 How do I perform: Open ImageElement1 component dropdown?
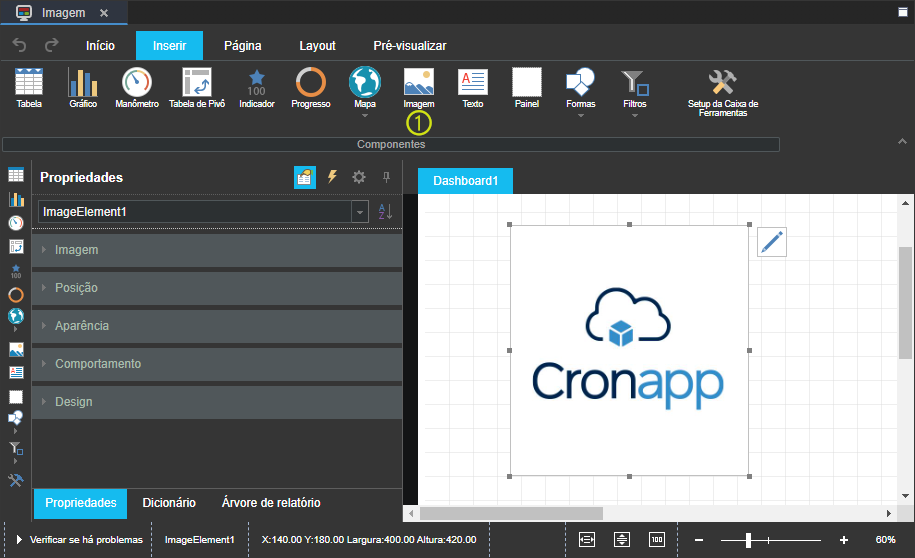[x=360, y=212]
